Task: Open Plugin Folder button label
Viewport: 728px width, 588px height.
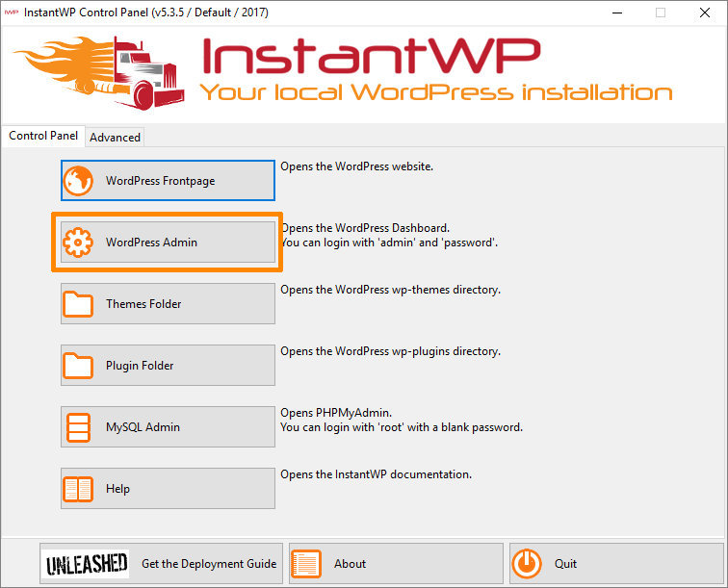Action: click(140, 366)
